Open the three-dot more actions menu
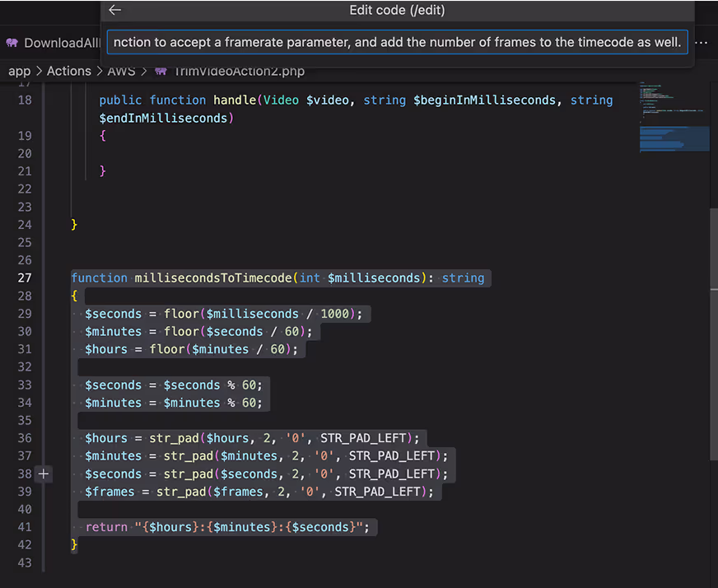 (x=701, y=43)
